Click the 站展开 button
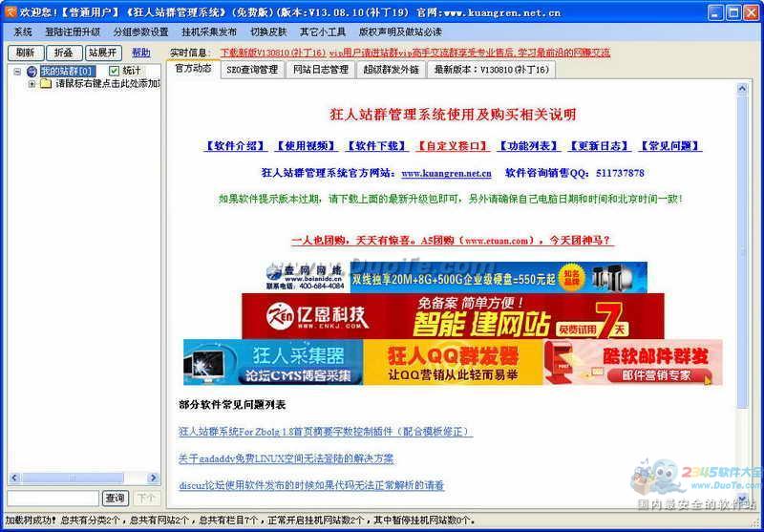This screenshot has height=532, width=764. pos(103,53)
